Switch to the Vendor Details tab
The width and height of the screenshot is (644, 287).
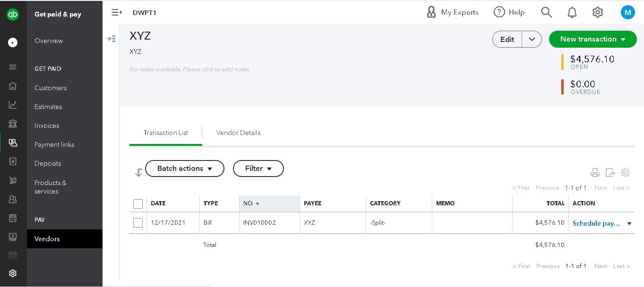238,133
